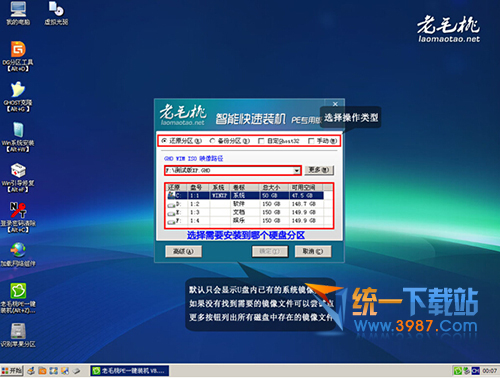
Task: Expand the image path dropdown arrow
Action: [x=296, y=171]
